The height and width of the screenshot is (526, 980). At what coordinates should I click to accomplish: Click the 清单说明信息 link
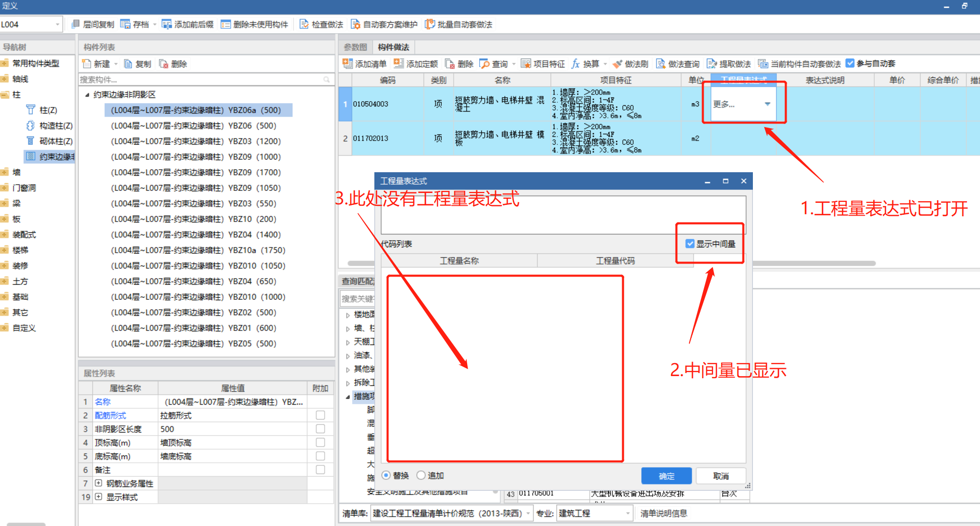(664, 513)
